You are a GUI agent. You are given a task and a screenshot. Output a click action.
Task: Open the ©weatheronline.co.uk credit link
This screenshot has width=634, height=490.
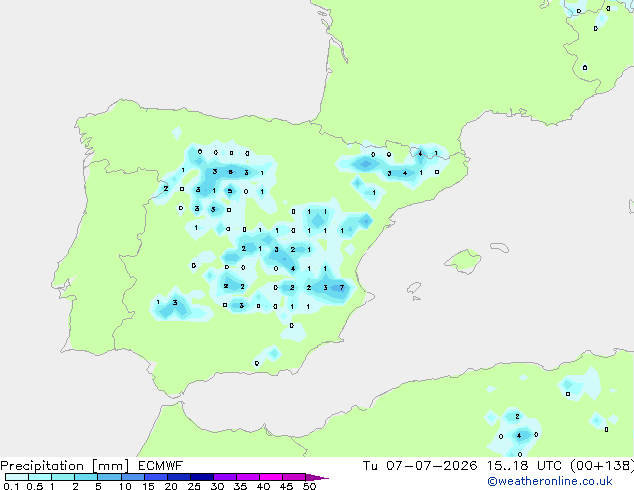click(550, 481)
